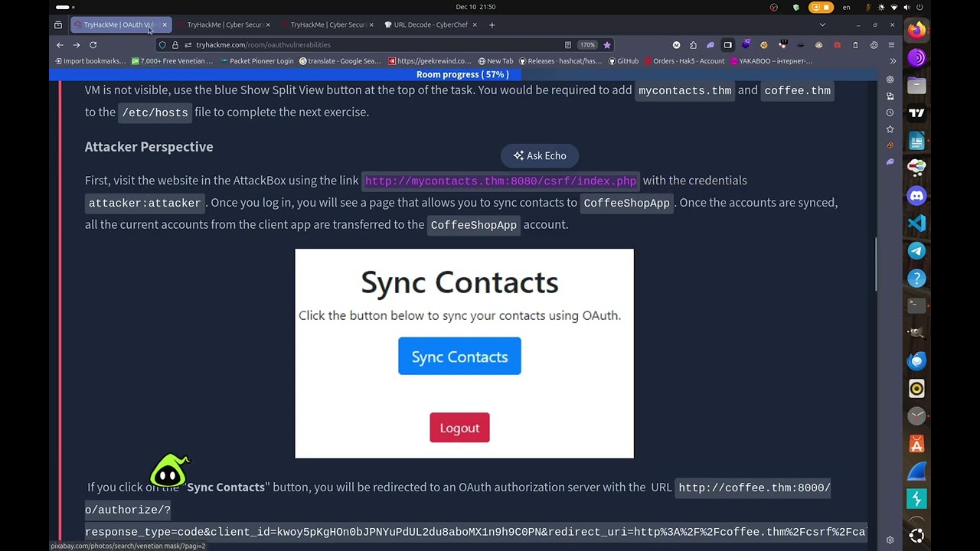Viewport: 980px width, 551px height.
Task: Open the New Tab bookmark
Action: click(x=495, y=61)
